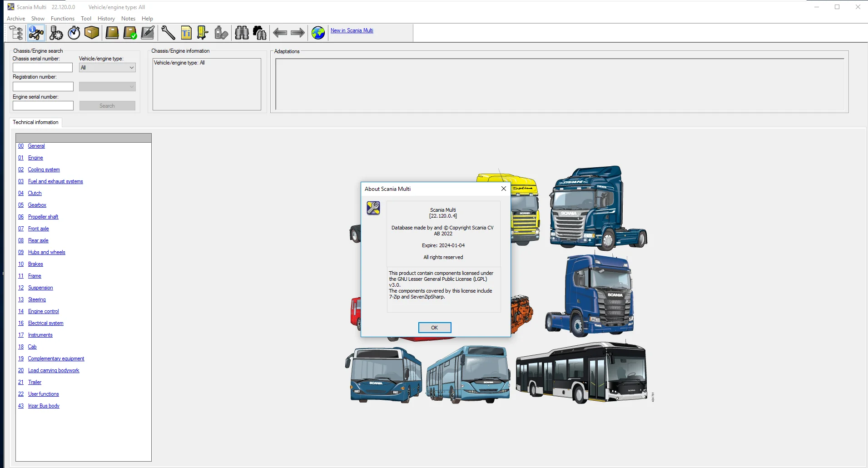868x468 pixels.
Task: Open the Archive menu
Action: [x=16, y=19]
